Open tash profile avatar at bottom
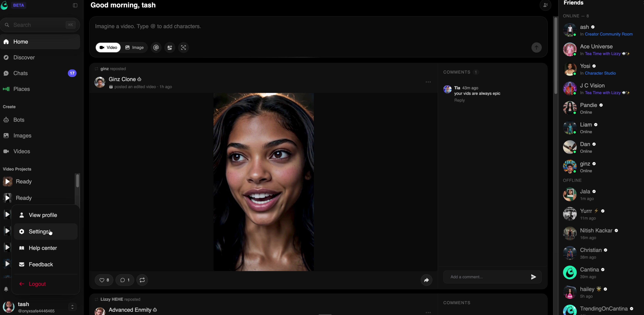Screen dimensions: 644x315 pos(9,307)
